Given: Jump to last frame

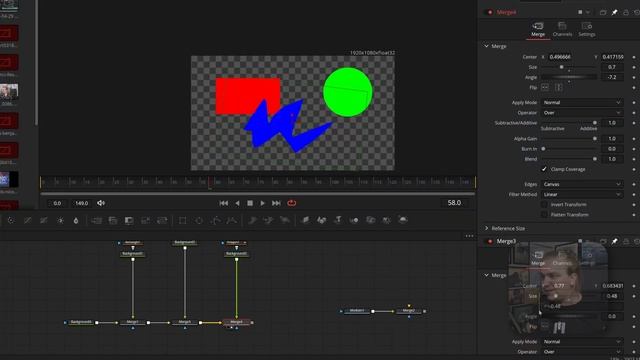Looking at the screenshot, I should (x=276, y=203).
